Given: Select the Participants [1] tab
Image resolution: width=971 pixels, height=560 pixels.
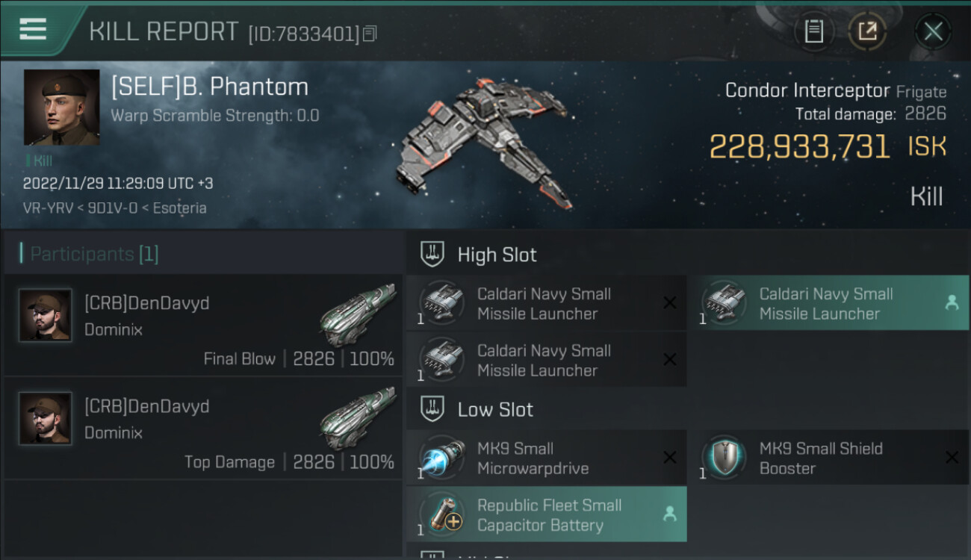Looking at the screenshot, I should click(90, 254).
